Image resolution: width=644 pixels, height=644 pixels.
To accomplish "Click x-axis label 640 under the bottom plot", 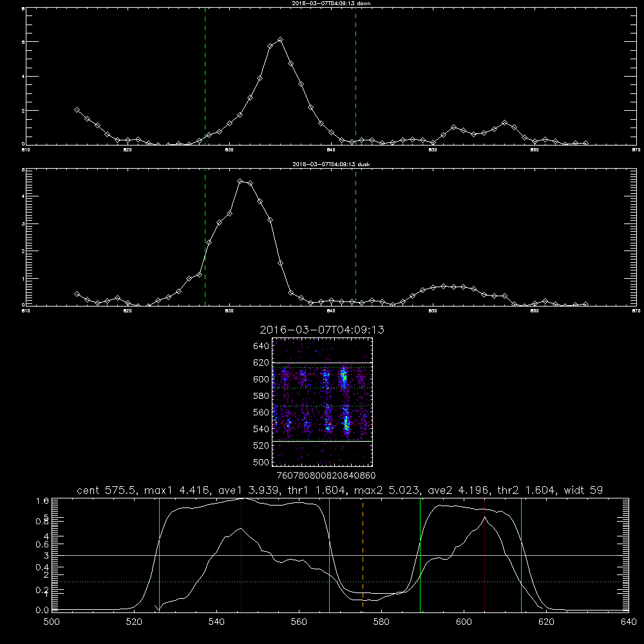I will [629, 622].
